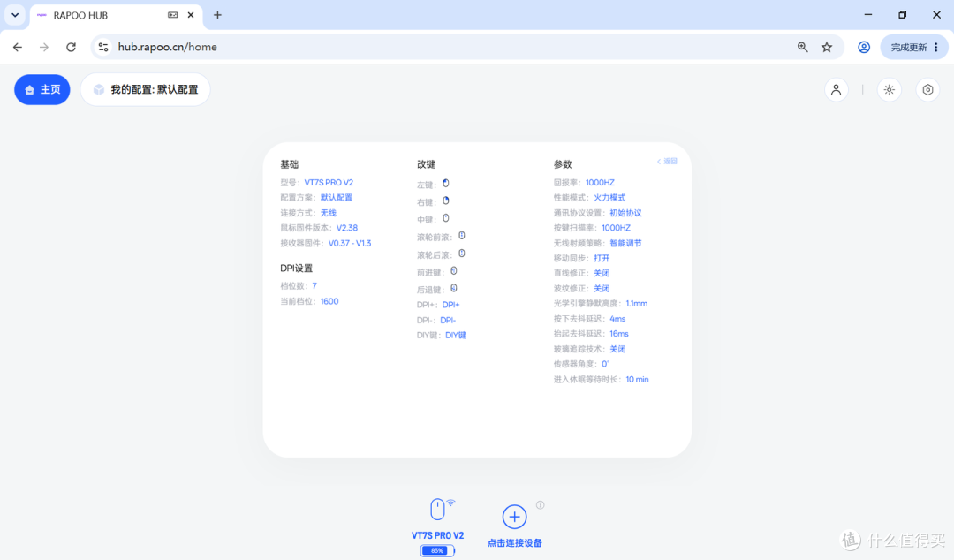Image resolution: width=954 pixels, height=560 pixels.
Task: Bookmark this page with star icon
Action: (x=826, y=47)
